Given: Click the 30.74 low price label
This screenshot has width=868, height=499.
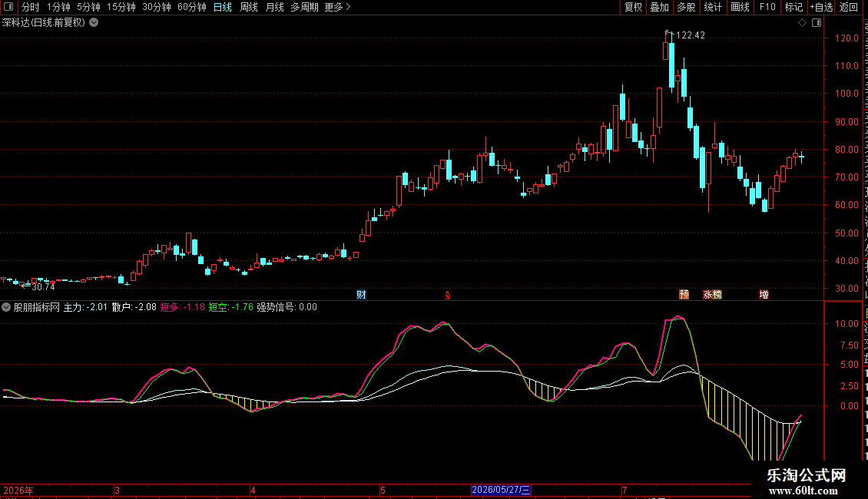Looking at the screenshot, I should [x=43, y=287].
